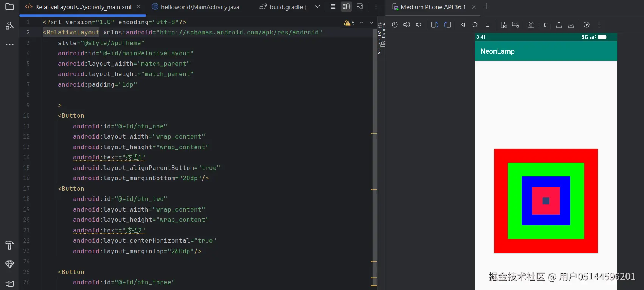Switch the editor to Split view

click(346, 6)
